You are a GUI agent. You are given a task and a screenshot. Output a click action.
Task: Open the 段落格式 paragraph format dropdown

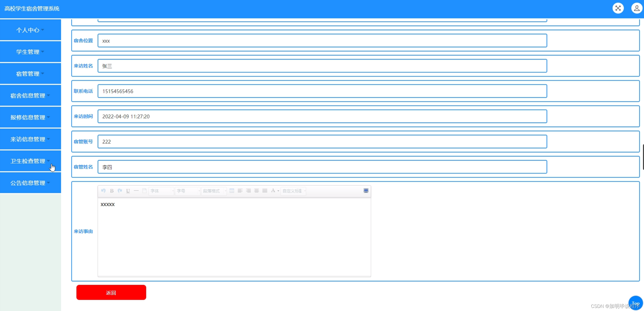point(214,191)
